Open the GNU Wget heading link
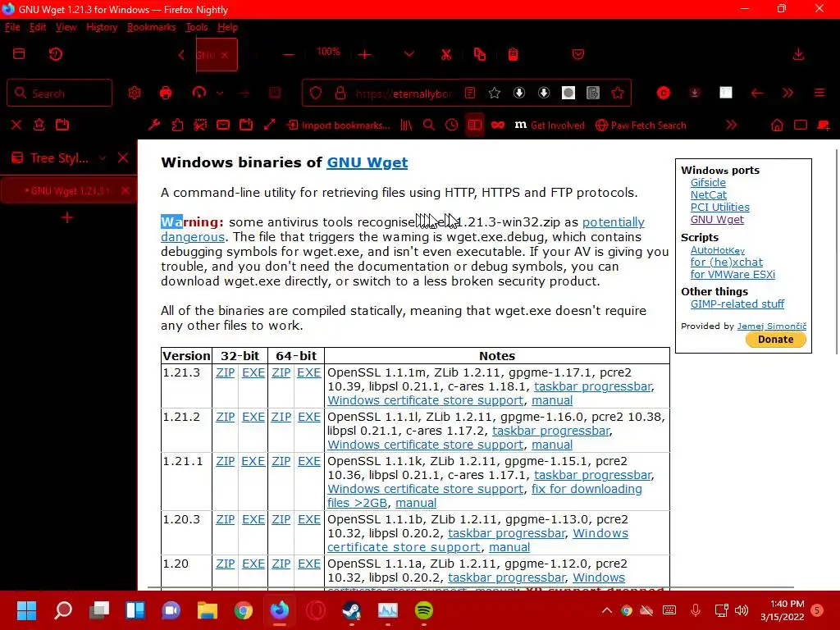The image size is (840, 630). [367, 162]
